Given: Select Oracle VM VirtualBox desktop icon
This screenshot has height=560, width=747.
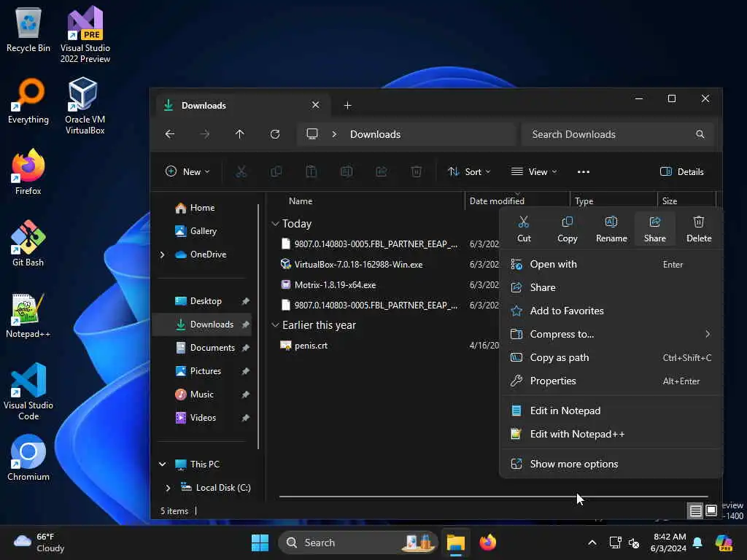Looking at the screenshot, I should point(85,106).
